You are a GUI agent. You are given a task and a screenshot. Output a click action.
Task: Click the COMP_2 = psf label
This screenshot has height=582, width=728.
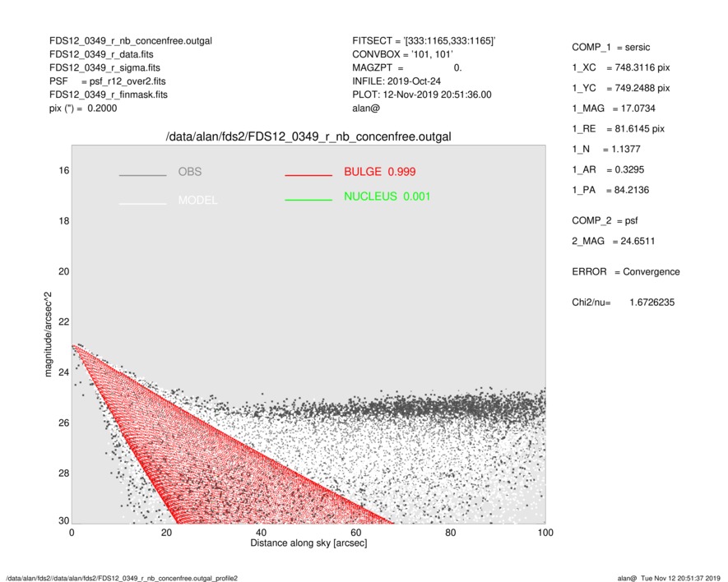point(605,221)
